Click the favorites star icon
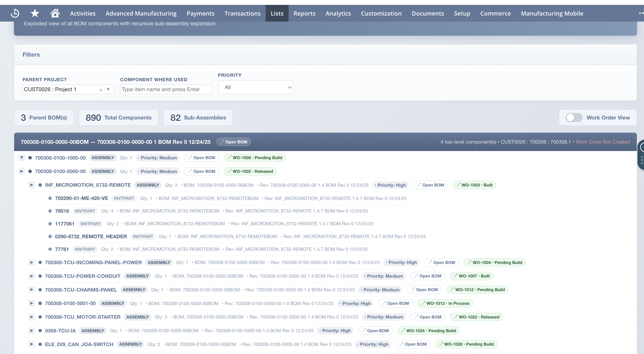Screen dimensions: 644x354 (35, 13)
